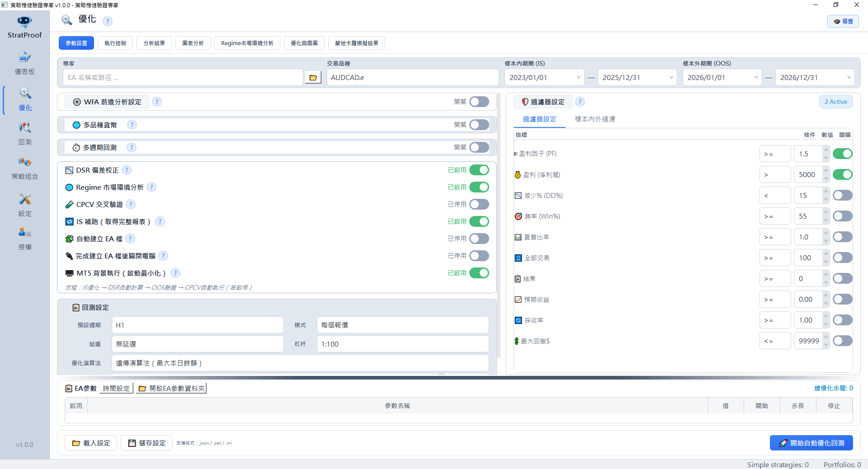Click the 載入設定 button
Image resolution: width=868 pixels, height=469 pixels.
click(x=91, y=443)
